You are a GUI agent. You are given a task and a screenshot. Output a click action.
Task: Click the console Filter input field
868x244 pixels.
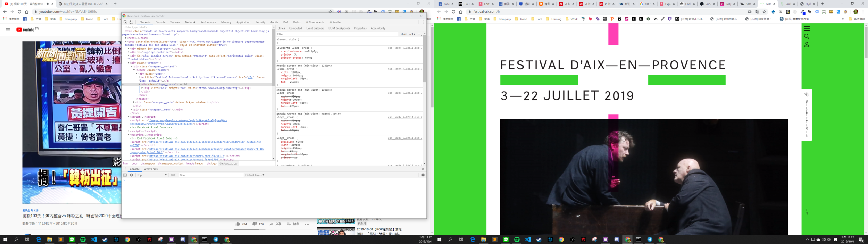tap(211, 175)
